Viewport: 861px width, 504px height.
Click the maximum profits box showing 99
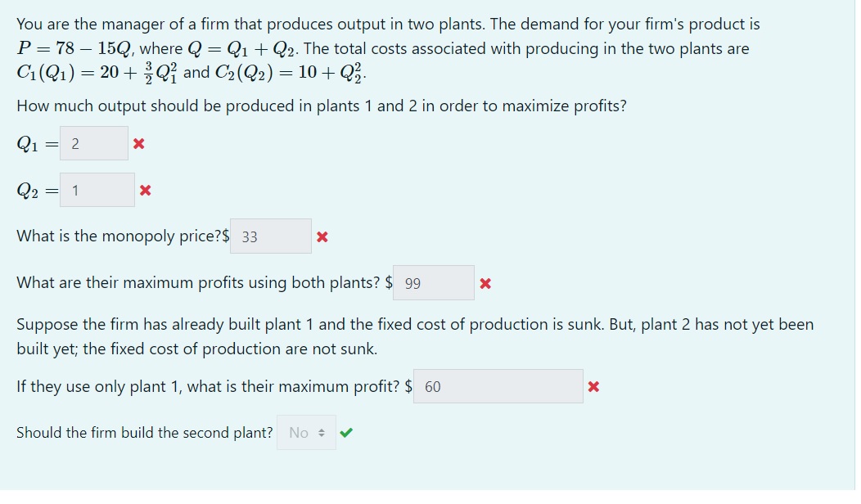click(x=434, y=283)
